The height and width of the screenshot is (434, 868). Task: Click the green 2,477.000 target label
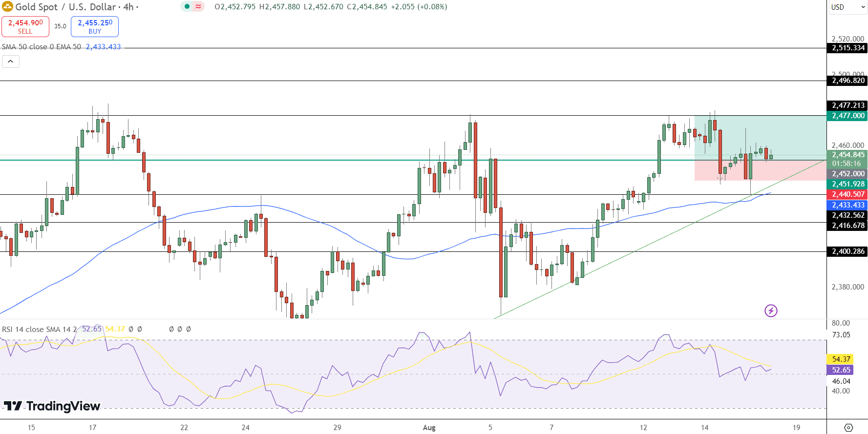(x=848, y=116)
